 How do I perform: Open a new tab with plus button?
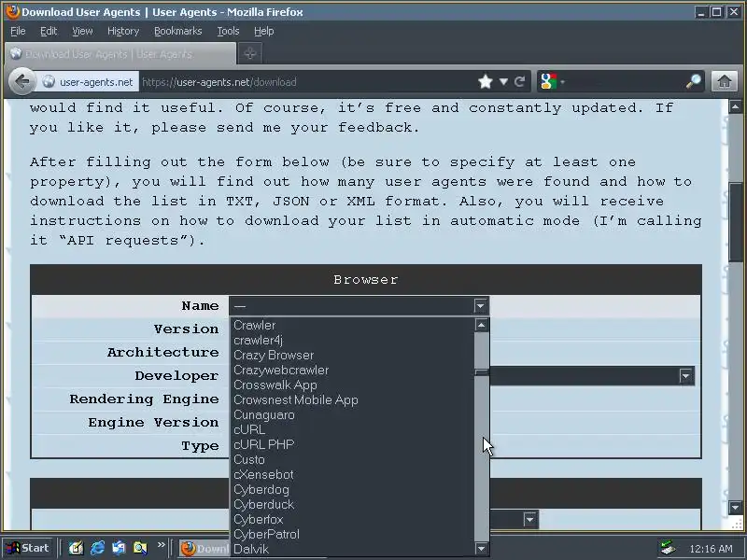(x=250, y=53)
